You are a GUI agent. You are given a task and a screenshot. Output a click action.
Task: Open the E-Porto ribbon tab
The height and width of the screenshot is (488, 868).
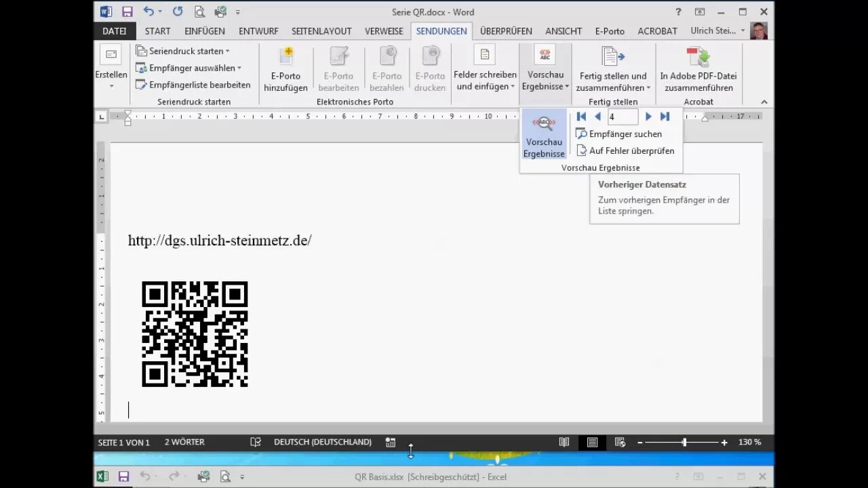(x=610, y=31)
